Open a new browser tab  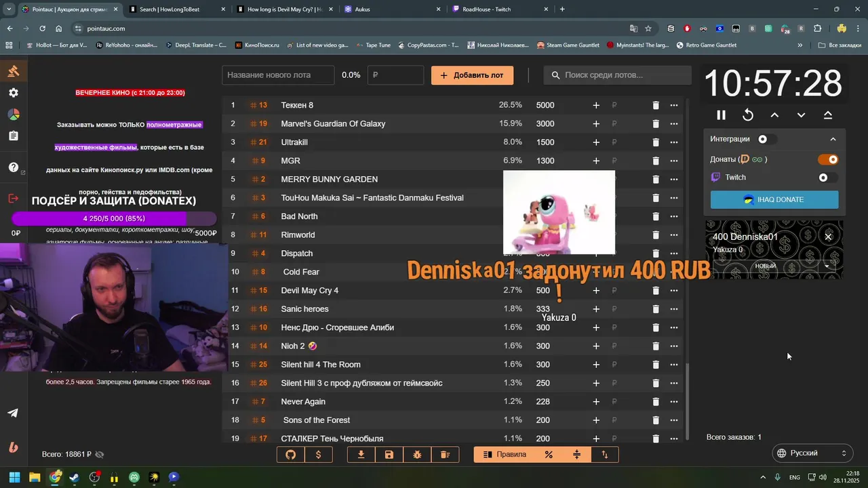(562, 9)
